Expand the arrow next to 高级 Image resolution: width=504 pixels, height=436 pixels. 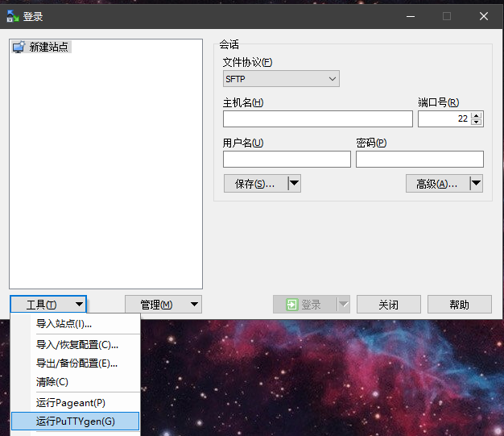coord(476,184)
